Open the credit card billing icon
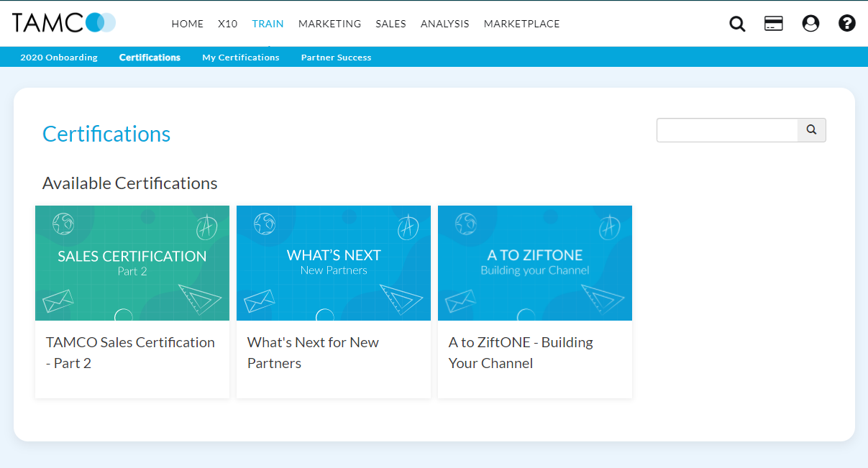 pyautogui.click(x=774, y=24)
